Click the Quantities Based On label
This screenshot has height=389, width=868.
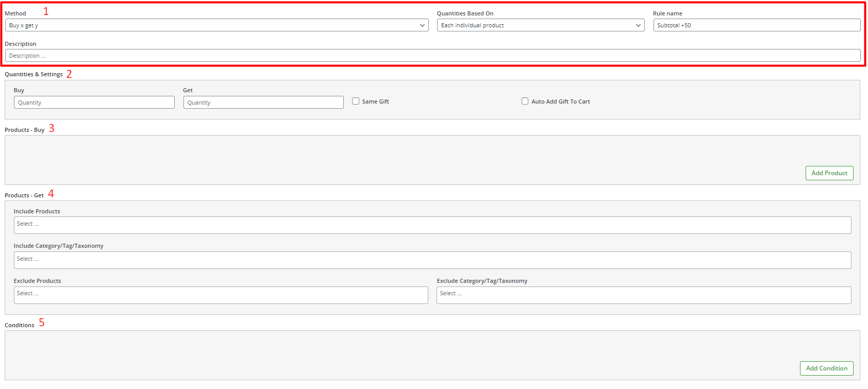click(x=465, y=14)
